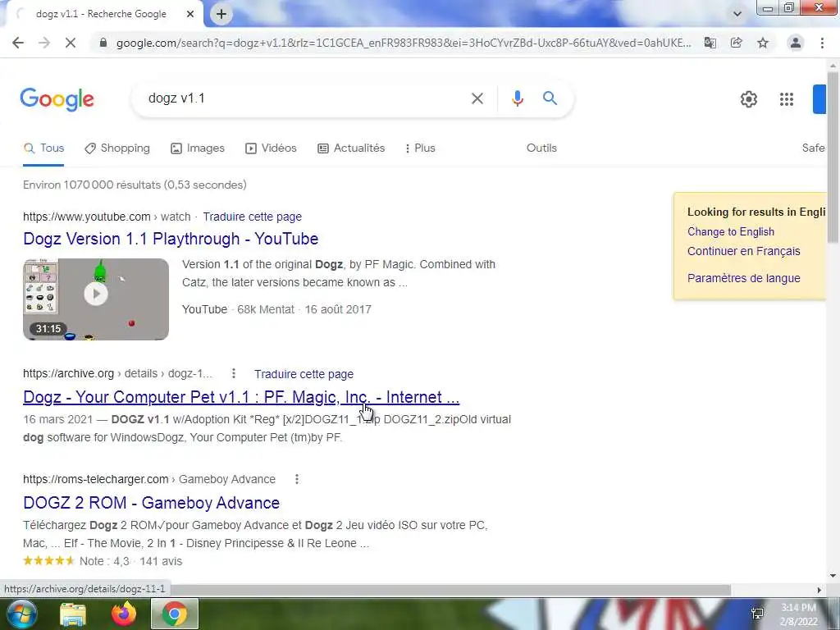840x630 pixels.
Task: Click the forward navigation arrow
Action: pos(44,43)
